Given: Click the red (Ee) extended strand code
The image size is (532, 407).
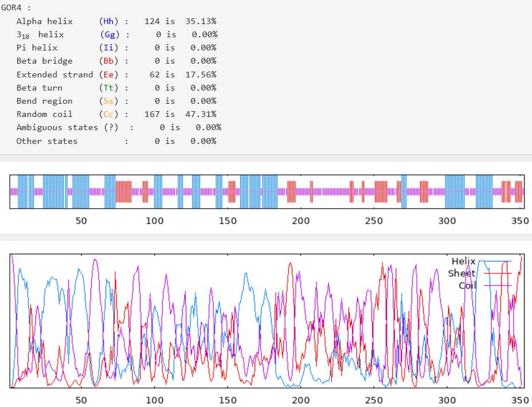Looking at the screenshot, I should click(x=108, y=75).
